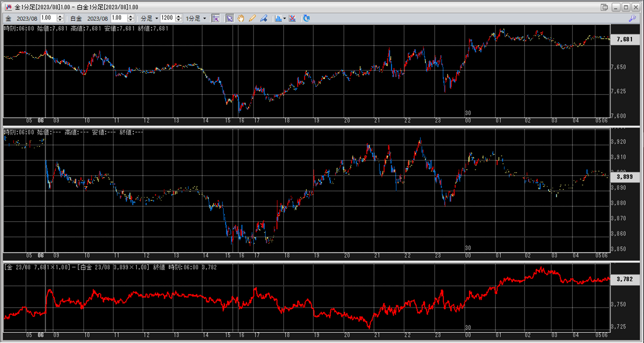The image size is (644, 343).
Task: Expand the 分足 dropdown
Action: click(x=157, y=18)
